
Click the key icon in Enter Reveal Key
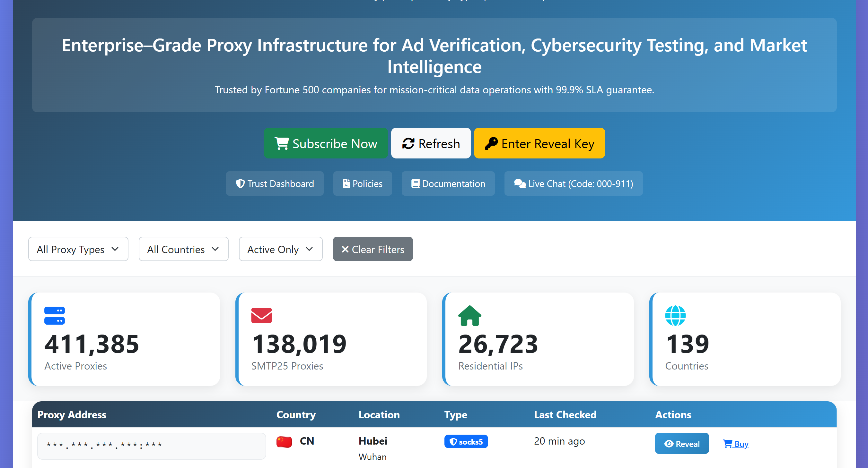point(491,143)
